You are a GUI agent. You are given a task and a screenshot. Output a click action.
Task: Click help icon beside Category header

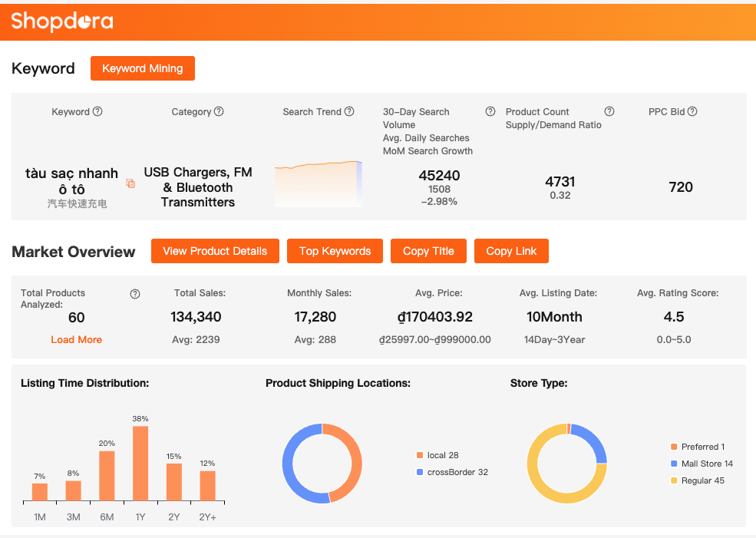[x=219, y=111]
